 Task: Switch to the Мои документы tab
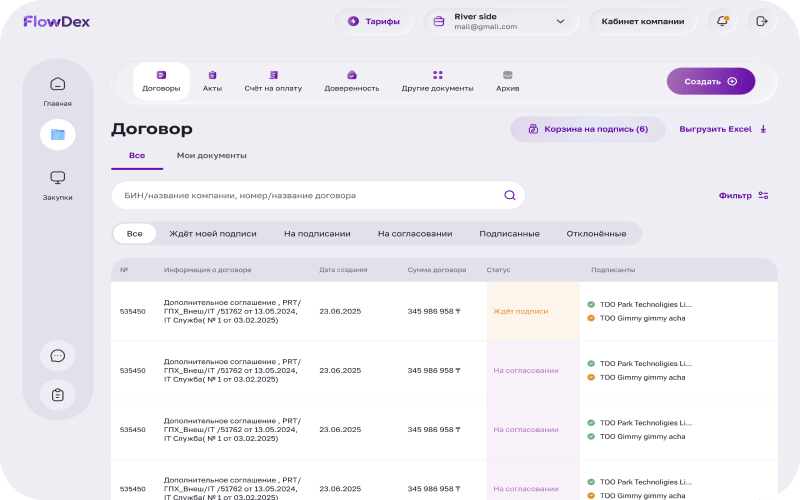[x=211, y=155]
